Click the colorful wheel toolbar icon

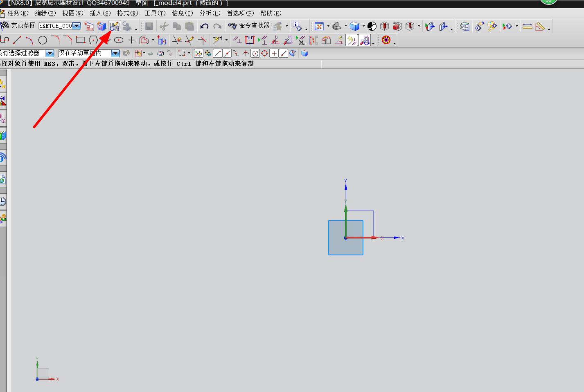click(x=386, y=40)
